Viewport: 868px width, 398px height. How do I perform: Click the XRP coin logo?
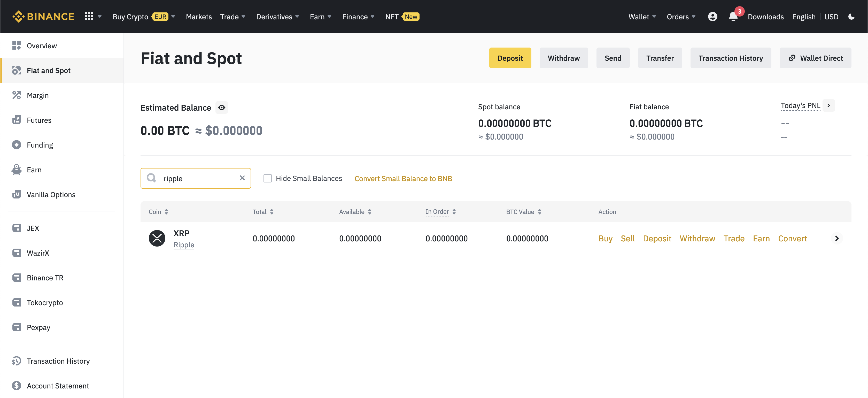pyautogui.click(x=157, y=238)
